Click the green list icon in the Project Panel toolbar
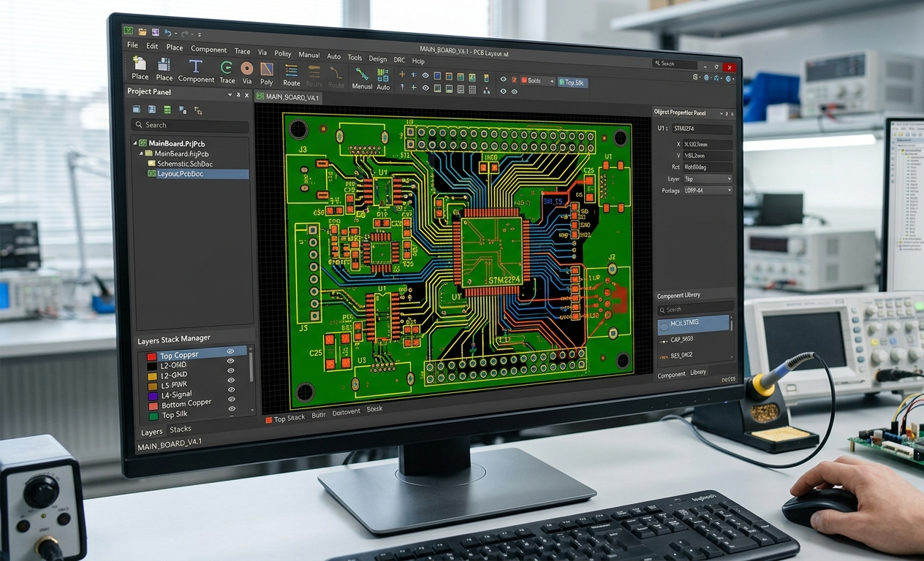 click(x=167, y=109)
